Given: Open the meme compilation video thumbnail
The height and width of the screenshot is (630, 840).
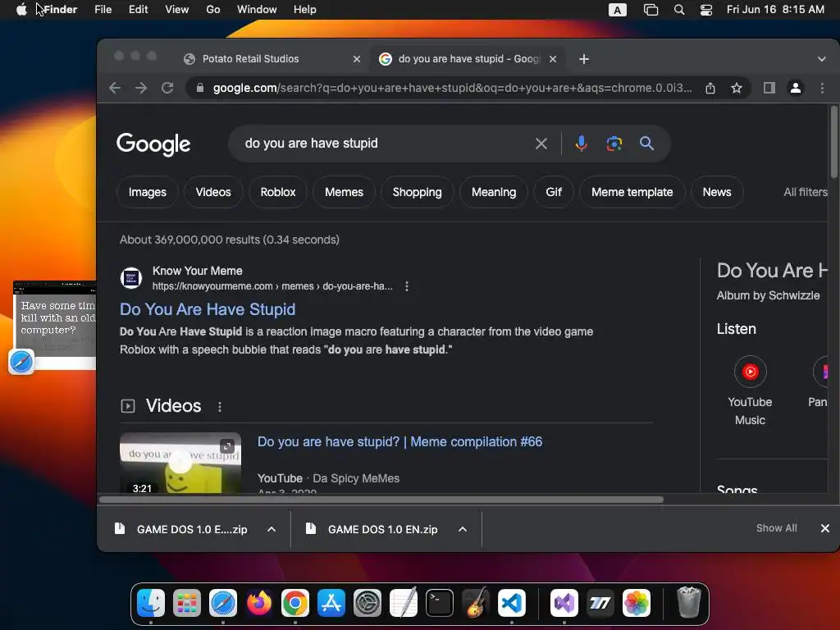Looking at the screenshot, I should [180, 463].
